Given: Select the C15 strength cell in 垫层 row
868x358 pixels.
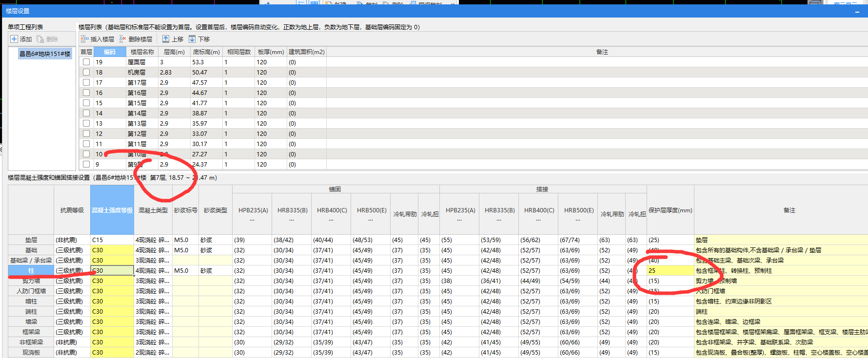Looking at the screenshot, I should pos(112,240).
